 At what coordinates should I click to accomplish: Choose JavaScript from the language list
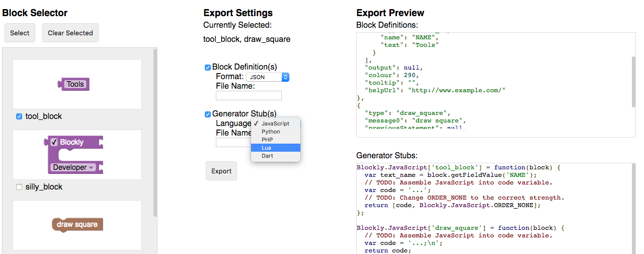(275, 123)
